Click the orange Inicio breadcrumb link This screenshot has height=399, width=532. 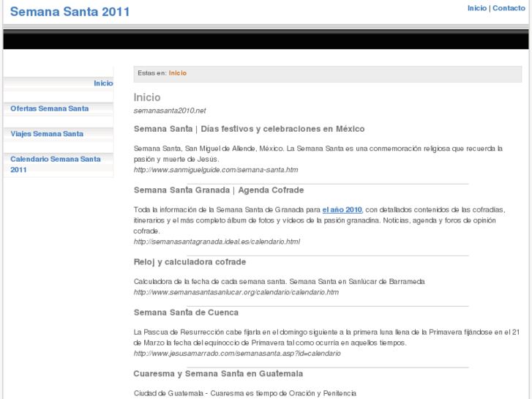tap(178, 73)
